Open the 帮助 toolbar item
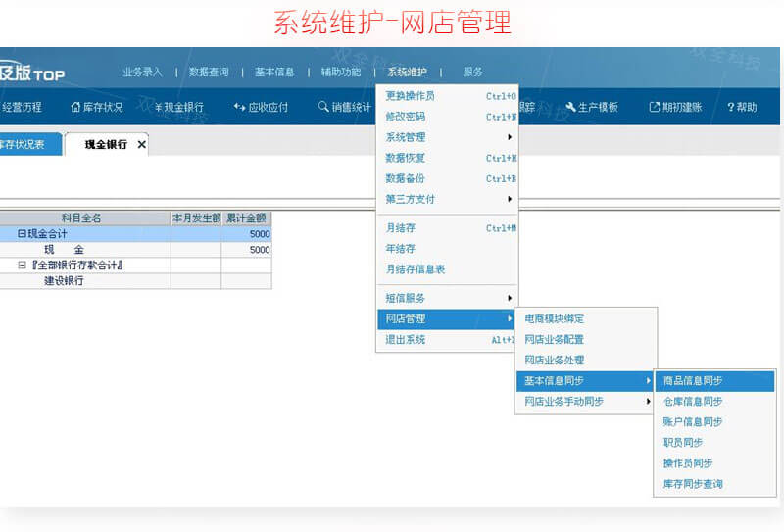 pos(742,107)
